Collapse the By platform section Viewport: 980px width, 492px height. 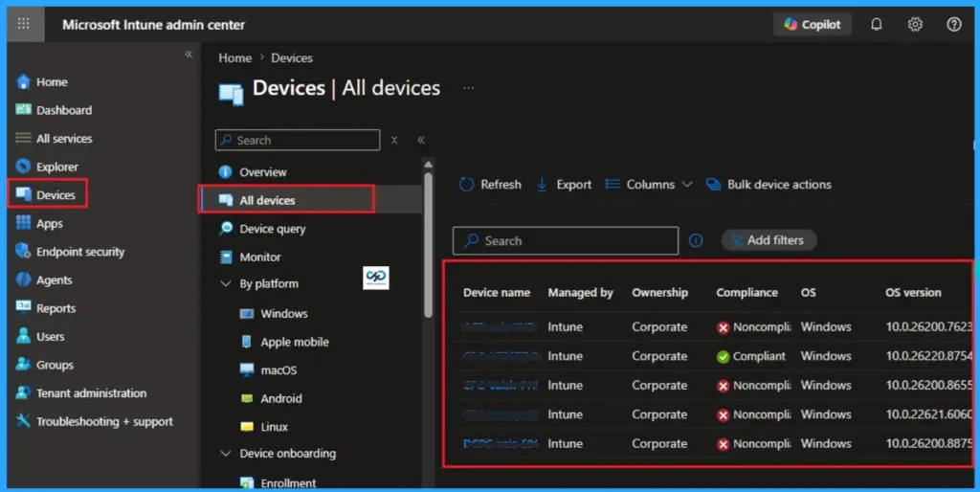(226, 283)
